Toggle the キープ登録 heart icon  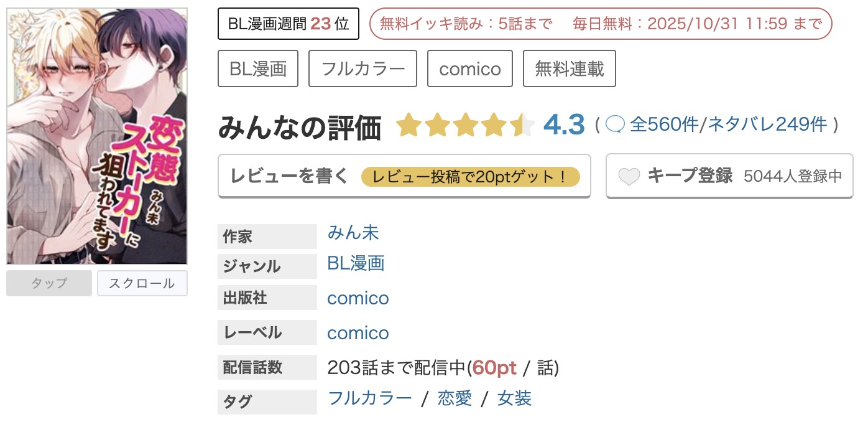[x=629, y=177]
